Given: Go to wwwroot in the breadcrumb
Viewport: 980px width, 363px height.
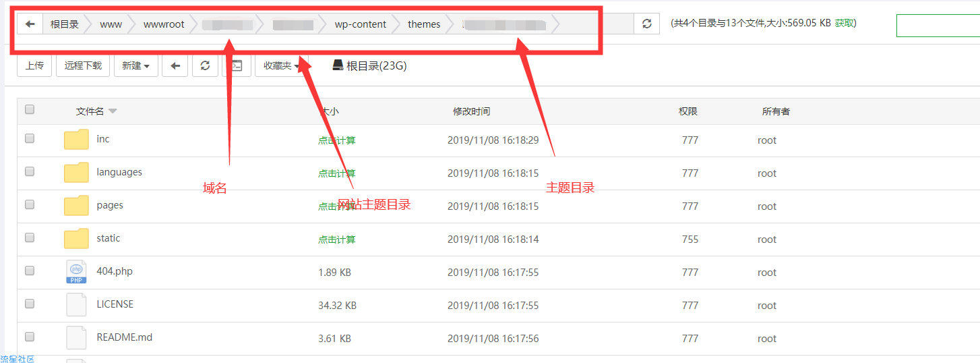Looking at the screenshot, I should (164, 24).
